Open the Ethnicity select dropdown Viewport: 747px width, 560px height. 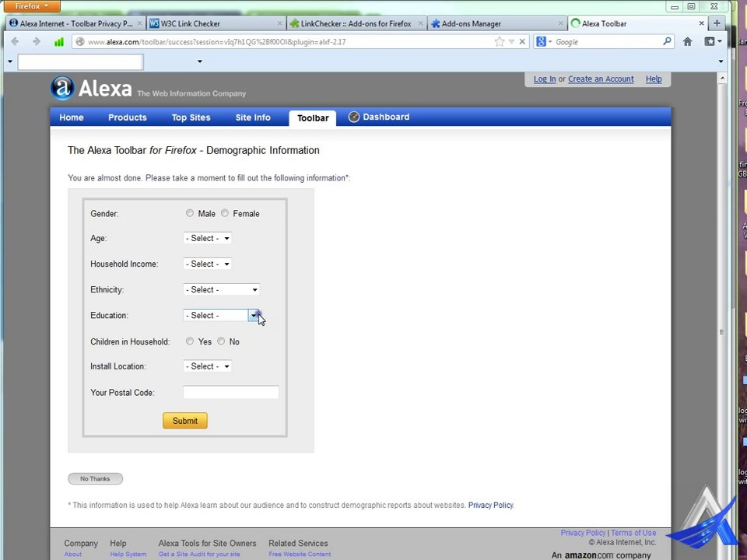click(x=222, y=289)
